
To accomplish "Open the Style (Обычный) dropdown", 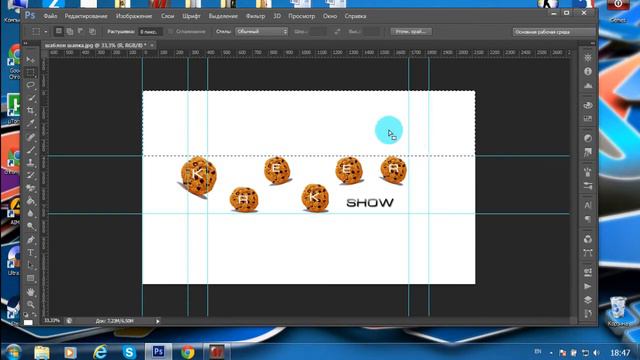I will click(x=261, y=31).
